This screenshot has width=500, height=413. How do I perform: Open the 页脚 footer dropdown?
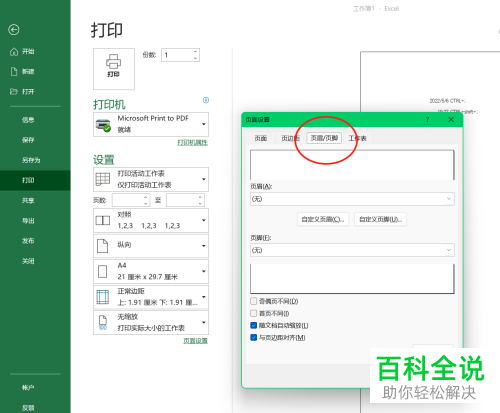coord(352,250)
